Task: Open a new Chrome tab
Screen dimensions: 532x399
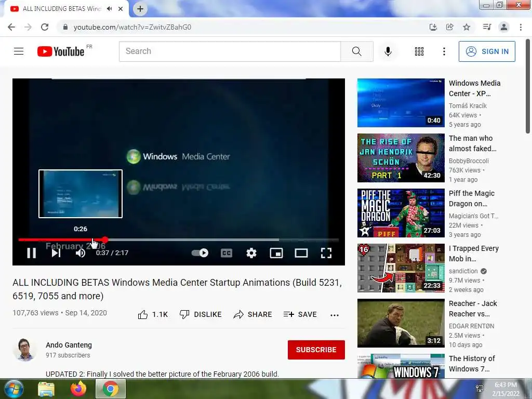Action: [140, 9]
